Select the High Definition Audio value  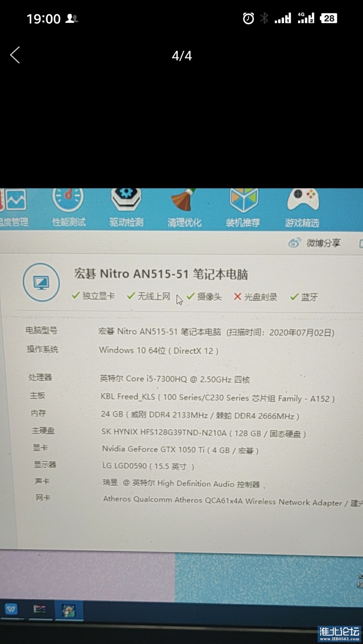181,484
